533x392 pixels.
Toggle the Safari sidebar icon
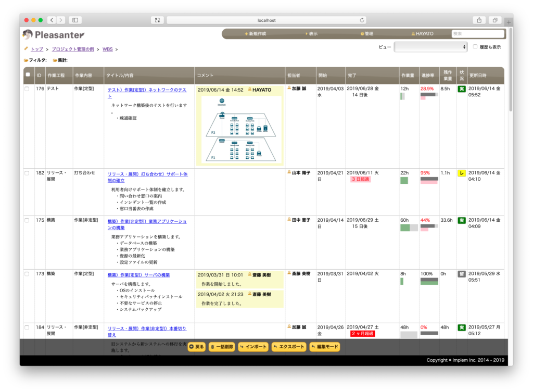click(x=75, y=20)
